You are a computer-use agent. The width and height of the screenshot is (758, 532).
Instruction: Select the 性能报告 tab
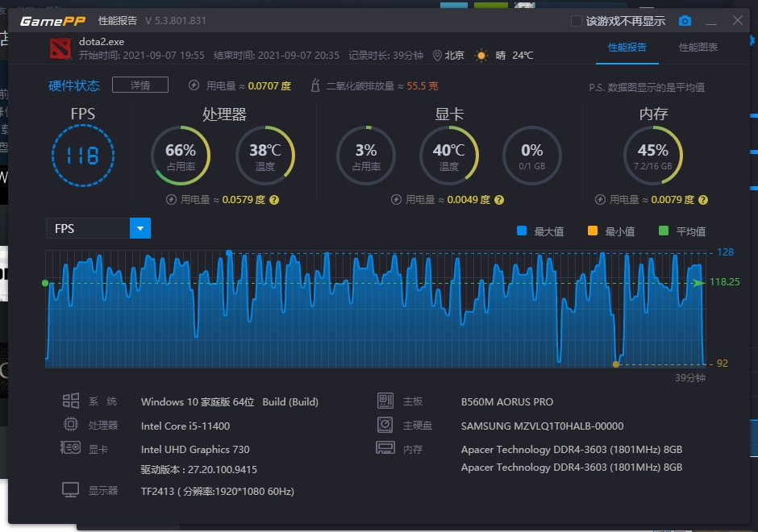point(627,48)
